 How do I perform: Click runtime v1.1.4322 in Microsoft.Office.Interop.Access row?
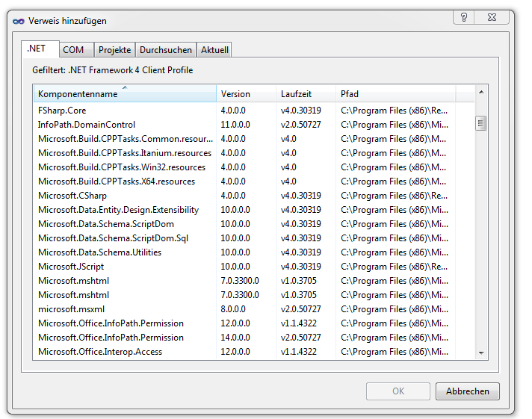pyautogui.click(x=299, y=352)
